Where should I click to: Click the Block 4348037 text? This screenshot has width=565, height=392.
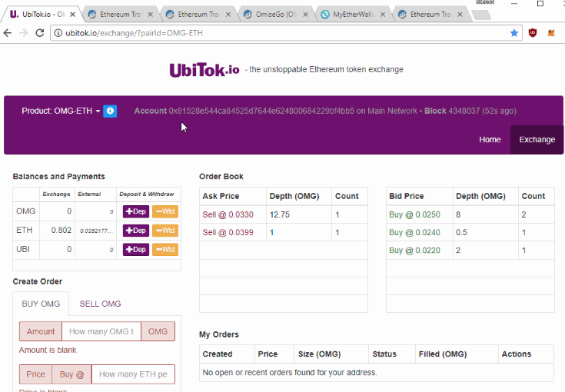452,111
